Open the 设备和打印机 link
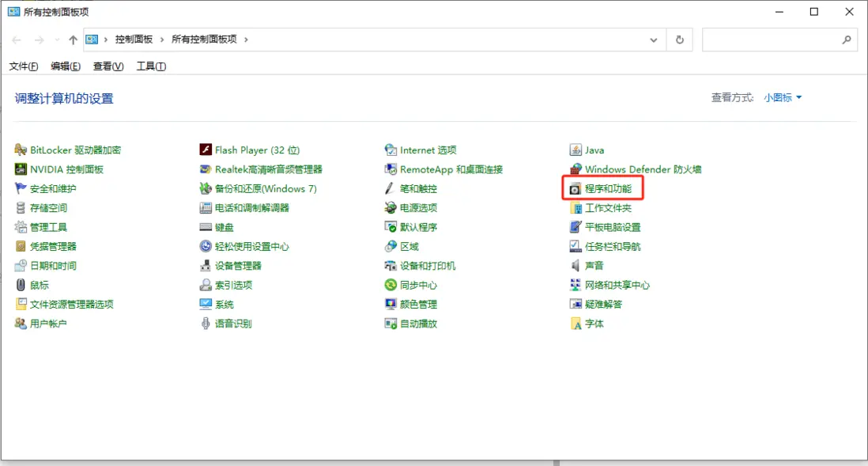 (428, 265)
